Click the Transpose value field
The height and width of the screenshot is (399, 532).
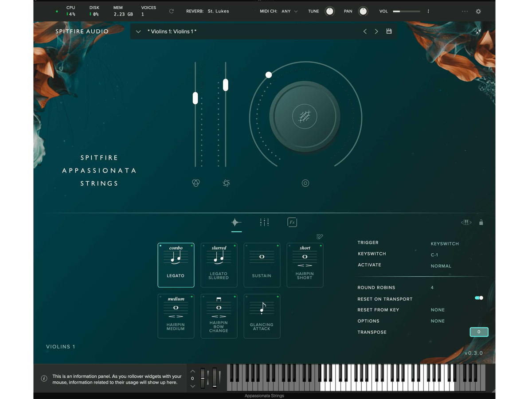pyautogui.click(x=479, y=332)
